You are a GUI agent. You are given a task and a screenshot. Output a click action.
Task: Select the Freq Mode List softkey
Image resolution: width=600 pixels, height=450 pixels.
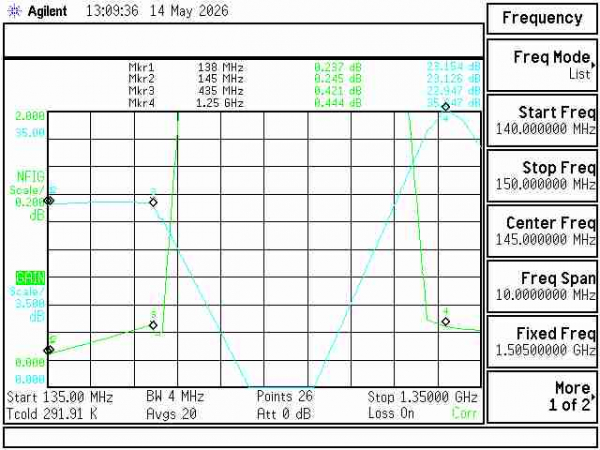542,65
